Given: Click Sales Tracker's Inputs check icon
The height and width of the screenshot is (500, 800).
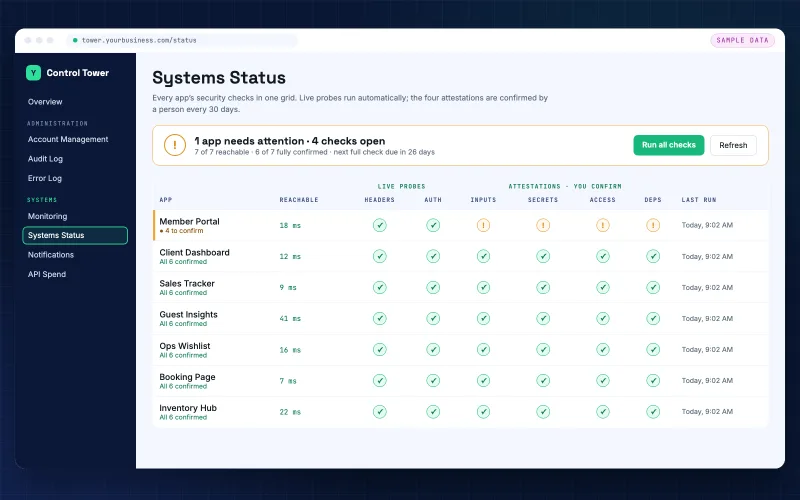Looking at the screenshot, I should click(x=483, y=287).
